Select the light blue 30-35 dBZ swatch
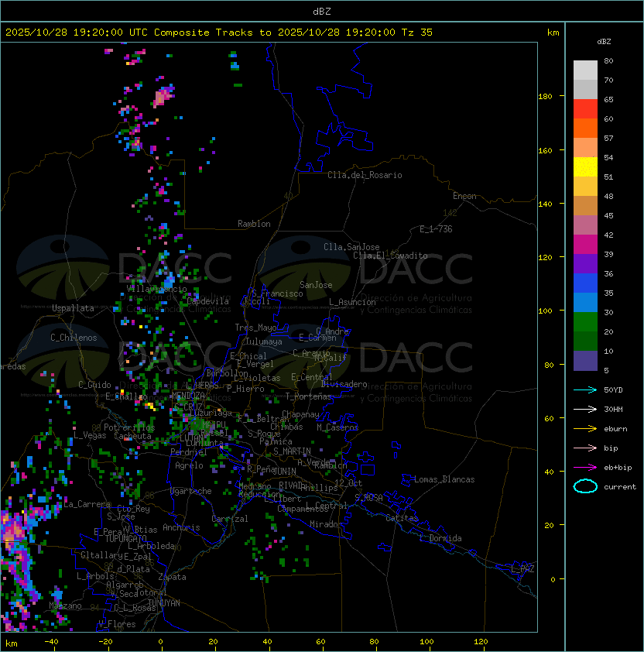 [x=585, y=303]
